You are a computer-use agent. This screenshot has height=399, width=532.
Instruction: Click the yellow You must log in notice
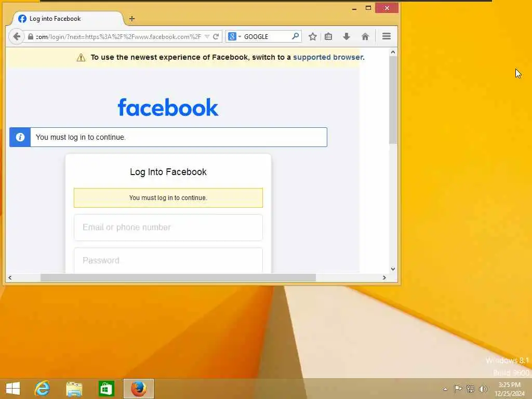pyautogui.click(x=168, y=198)
